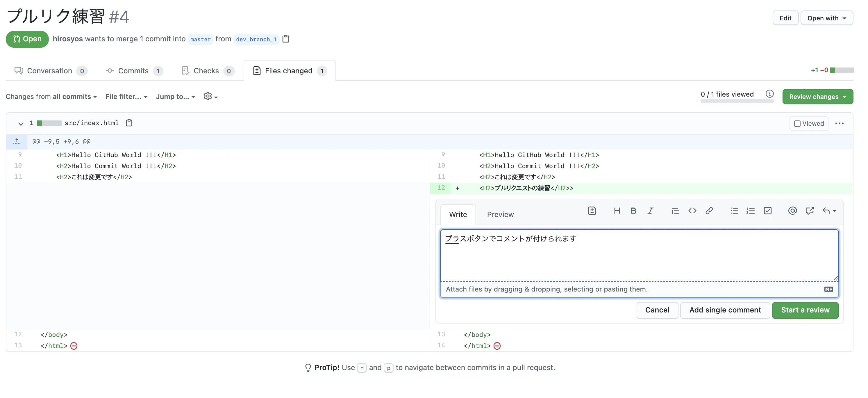Add a numbered list

click(x=750, y=211)
